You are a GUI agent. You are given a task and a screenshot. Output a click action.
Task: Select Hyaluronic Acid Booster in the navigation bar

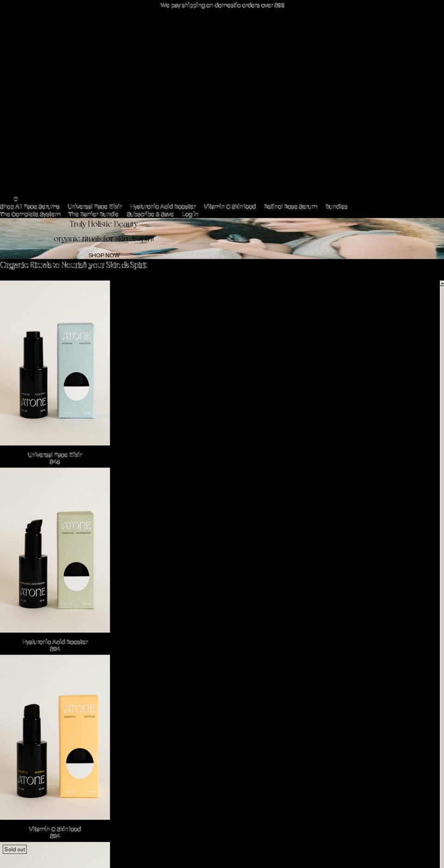pyautogui.click(x=163, y=206)
